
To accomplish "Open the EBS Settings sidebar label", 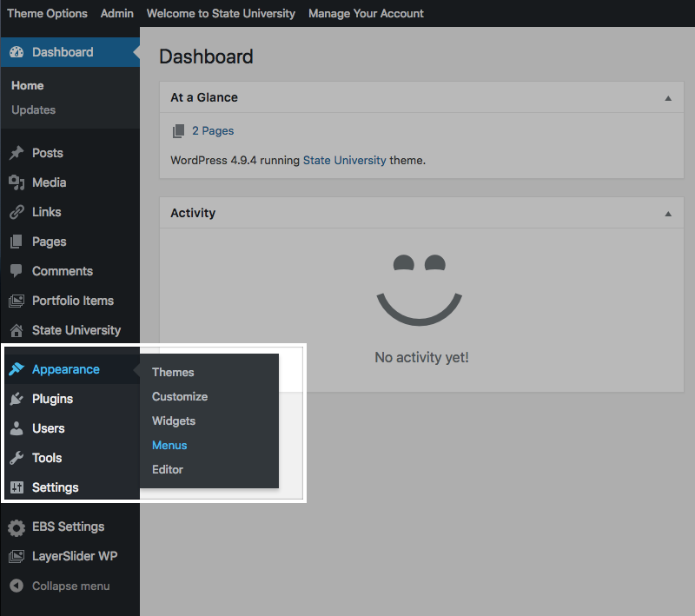I will (x=68, y=527).
